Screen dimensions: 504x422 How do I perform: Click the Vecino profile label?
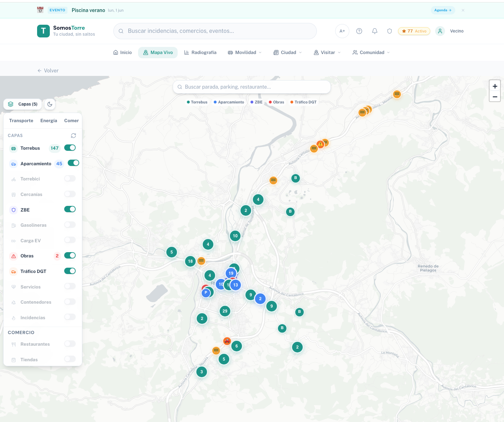pos(457,31)
